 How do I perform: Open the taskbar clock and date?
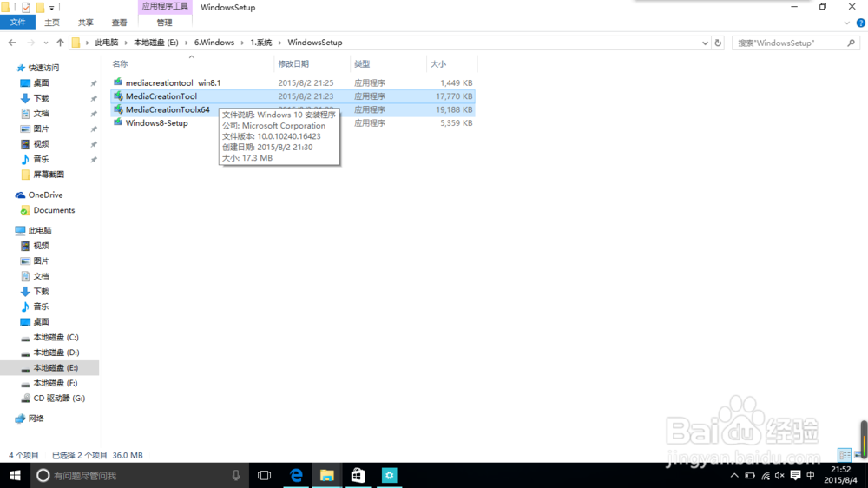click(x=840, y=475)
